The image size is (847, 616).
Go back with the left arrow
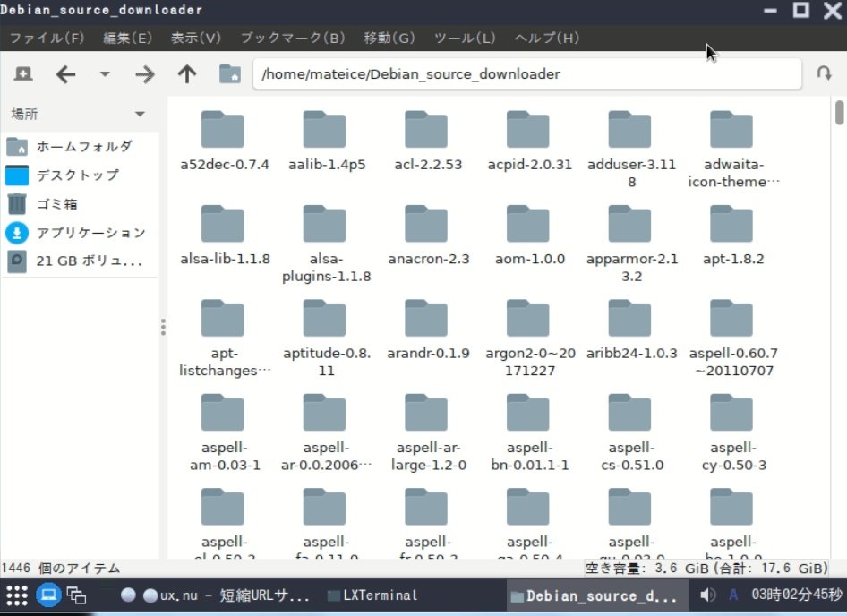pyautogui.click(x=65, y=74)
